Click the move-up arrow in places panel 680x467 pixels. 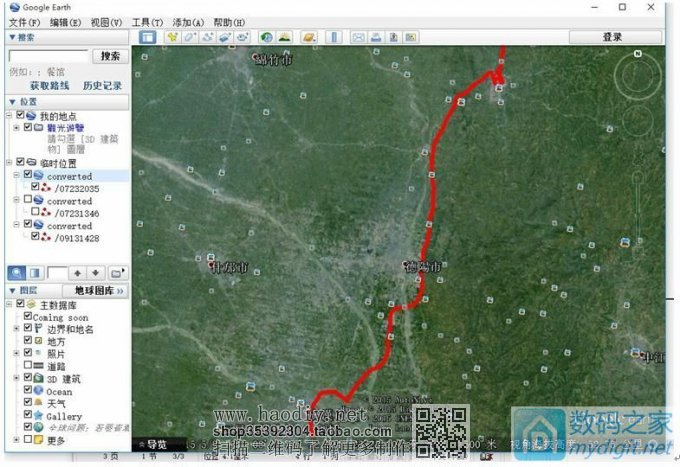point(78,272)
